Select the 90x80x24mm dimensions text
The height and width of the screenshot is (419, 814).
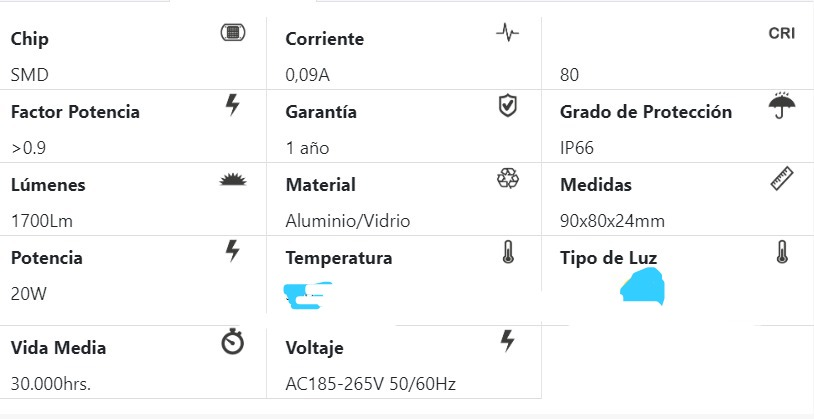612,221
